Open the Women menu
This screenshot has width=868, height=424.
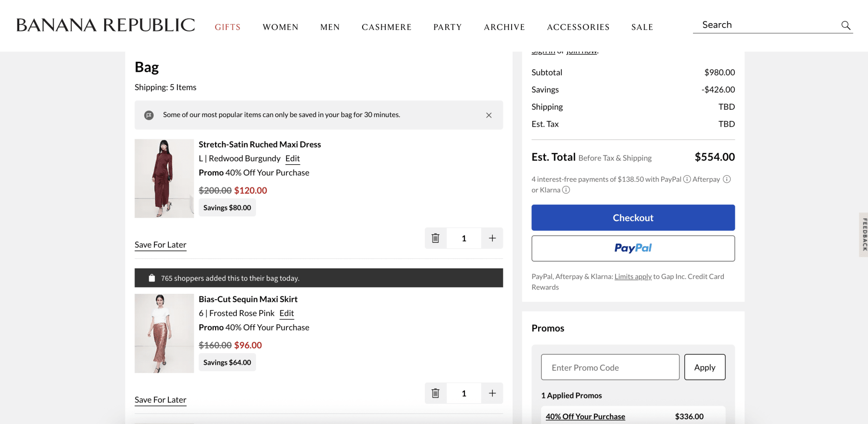click(281, 27)
